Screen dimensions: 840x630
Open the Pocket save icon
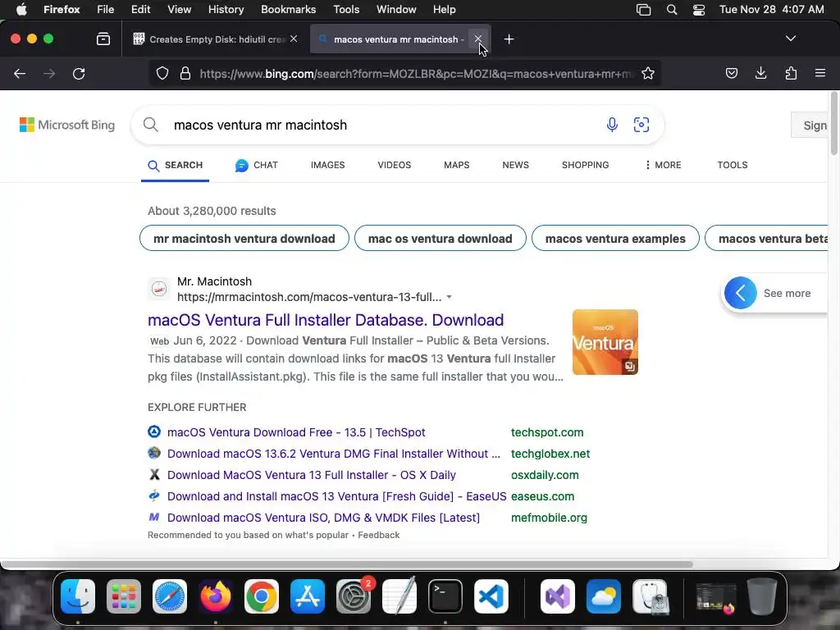731,73
